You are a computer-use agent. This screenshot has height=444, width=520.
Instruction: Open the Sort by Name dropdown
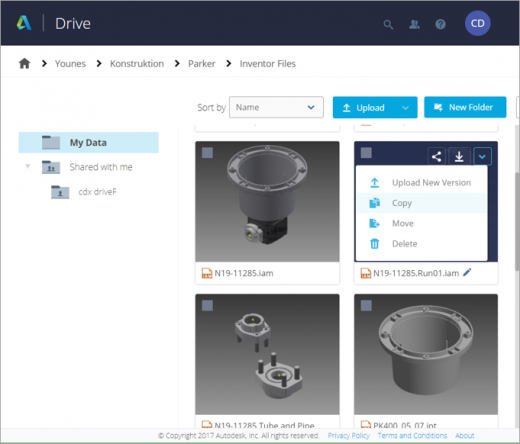click(x=276, y=107)
